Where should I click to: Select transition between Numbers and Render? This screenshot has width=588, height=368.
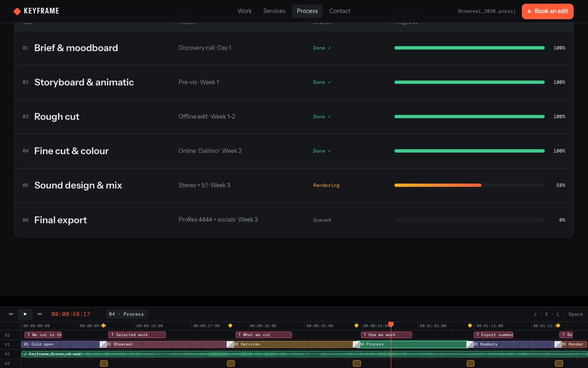click(x=558, y=344)
